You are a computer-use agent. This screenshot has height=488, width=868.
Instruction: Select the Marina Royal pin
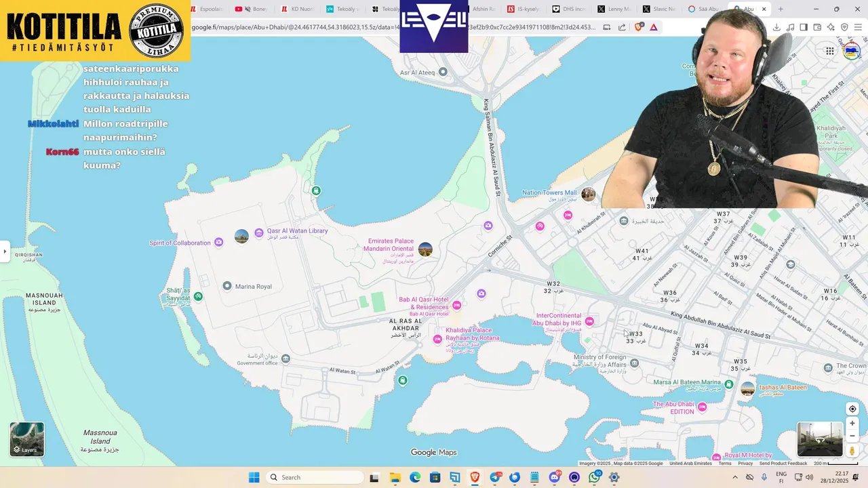[x=227, y=286]
